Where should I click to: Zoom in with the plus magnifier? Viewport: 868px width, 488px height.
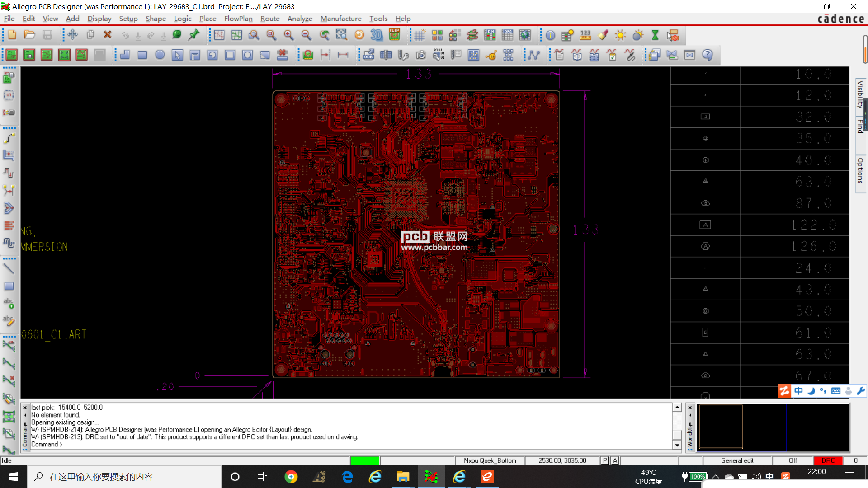[289, 35]
